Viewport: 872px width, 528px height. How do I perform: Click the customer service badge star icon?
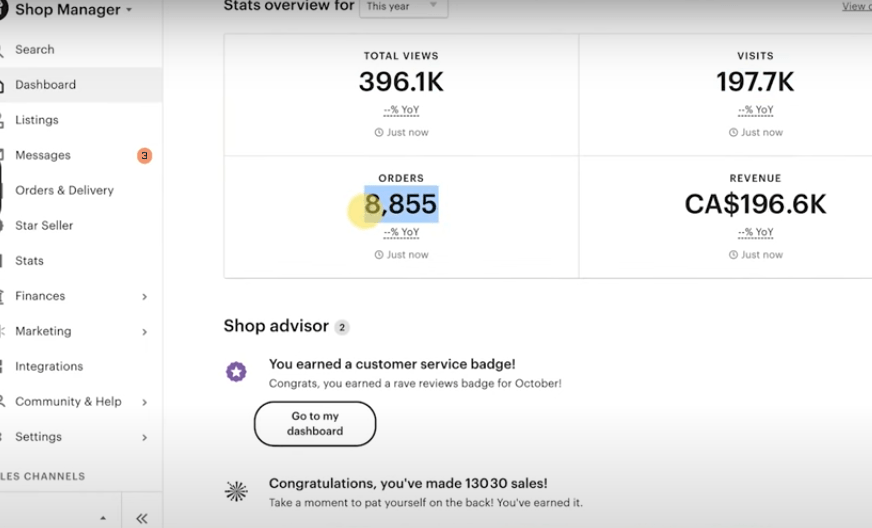click(236, 372)
